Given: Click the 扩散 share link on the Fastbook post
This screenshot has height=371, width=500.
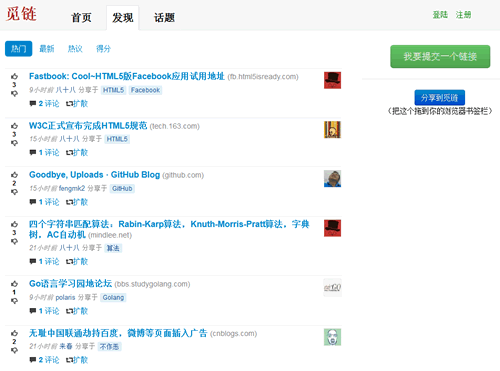Looking at the screenshot, I should pyautogui.click(x=77, y=104).
